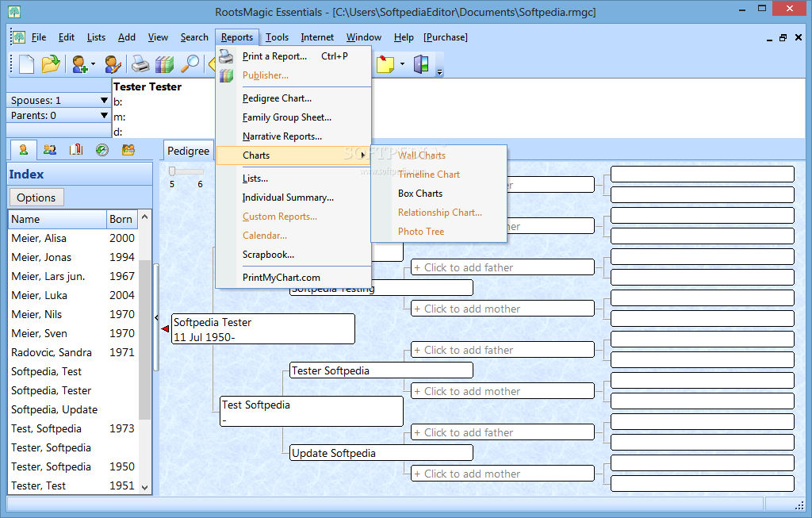812x518 pixels.
Task: Open the File menu
Action: click(x=39, y=37)
